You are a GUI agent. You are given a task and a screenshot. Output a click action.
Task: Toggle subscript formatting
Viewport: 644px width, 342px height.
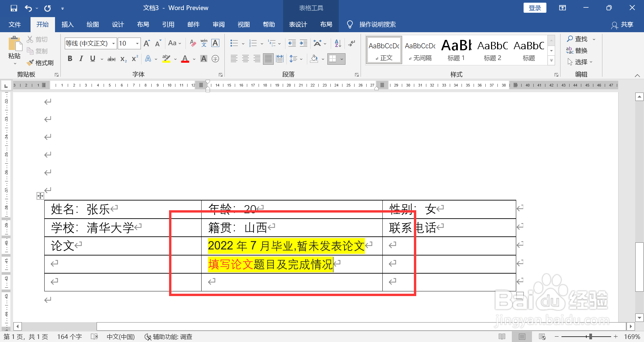123,59
